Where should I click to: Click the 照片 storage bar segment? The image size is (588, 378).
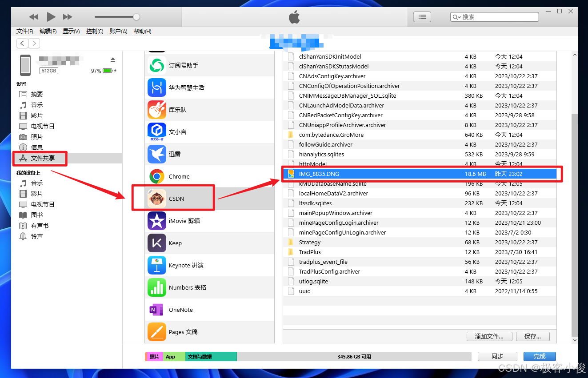154,356
